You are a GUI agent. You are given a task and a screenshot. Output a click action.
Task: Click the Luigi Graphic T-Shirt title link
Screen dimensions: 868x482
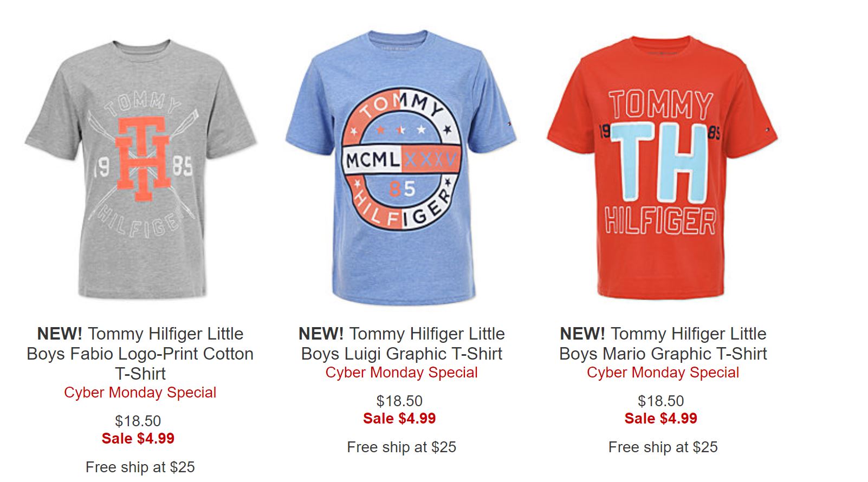(x=401, y=343)
